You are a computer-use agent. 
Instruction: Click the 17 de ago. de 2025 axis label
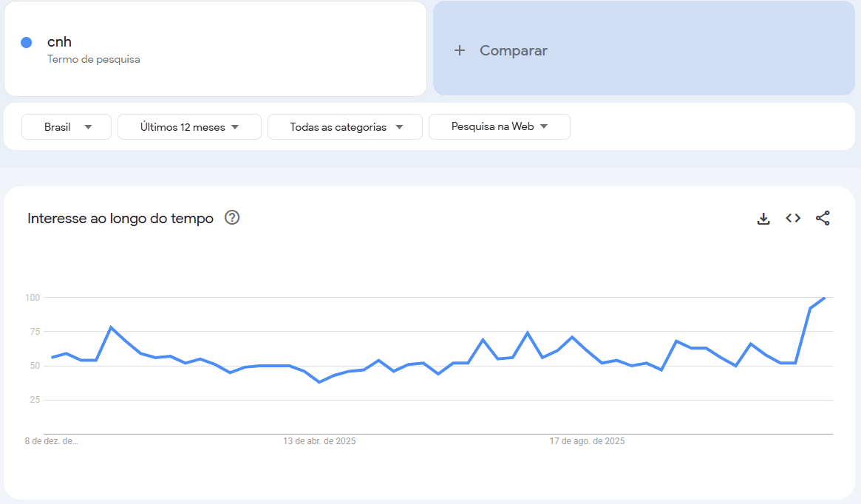pos(587,441)
